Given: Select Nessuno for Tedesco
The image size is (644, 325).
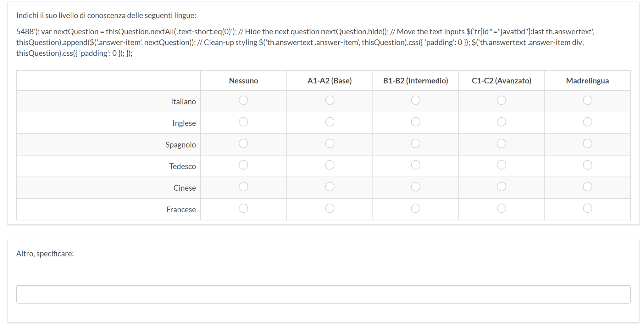Looking at the screenshot, I should click(x=243, y=165).
